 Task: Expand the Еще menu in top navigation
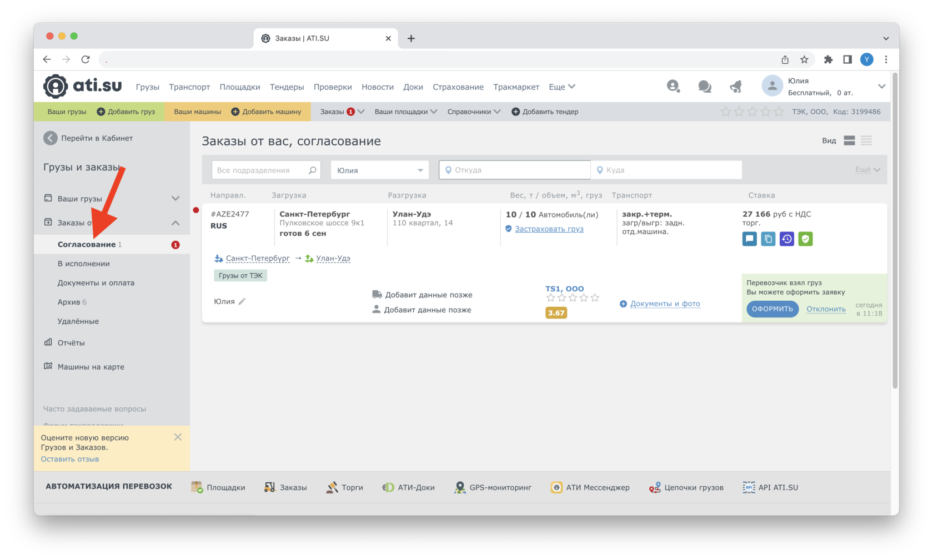point(562,87)
